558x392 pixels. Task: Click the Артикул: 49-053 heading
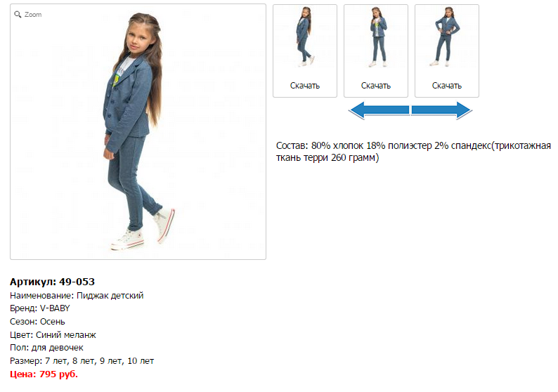click(x=52, y=282)
